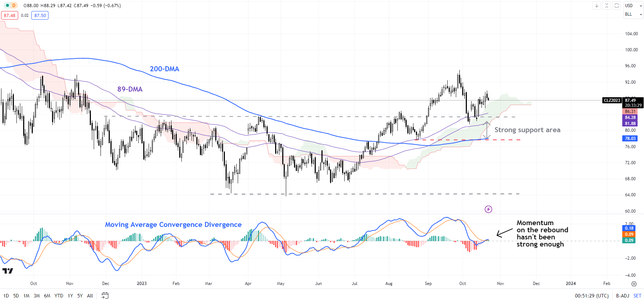
Task: Select the All time range
Action: click(90, 296)
